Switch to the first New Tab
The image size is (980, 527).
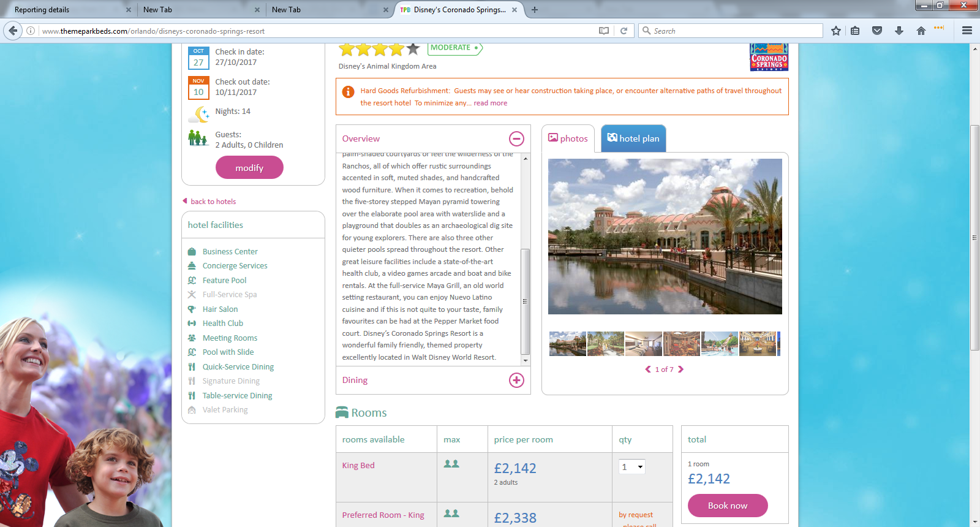(201, 10)
